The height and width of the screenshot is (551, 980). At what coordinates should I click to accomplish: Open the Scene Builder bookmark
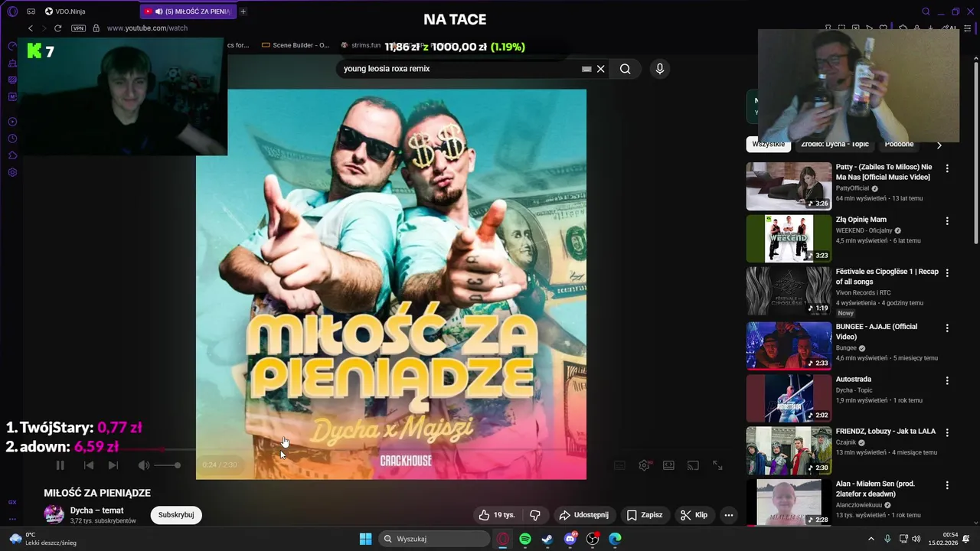coord(296,45)
